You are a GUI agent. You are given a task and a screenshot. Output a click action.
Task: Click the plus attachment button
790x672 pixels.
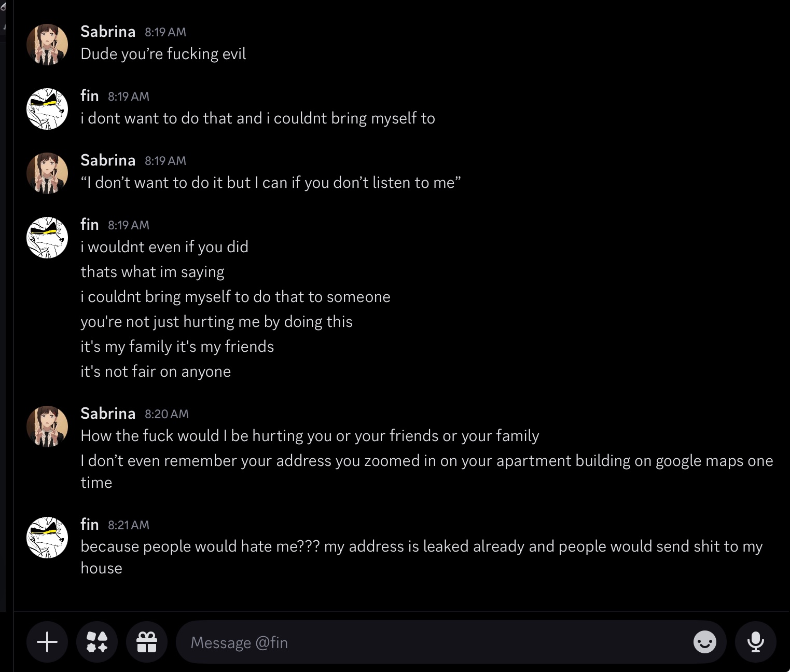[x=47, y=642]
